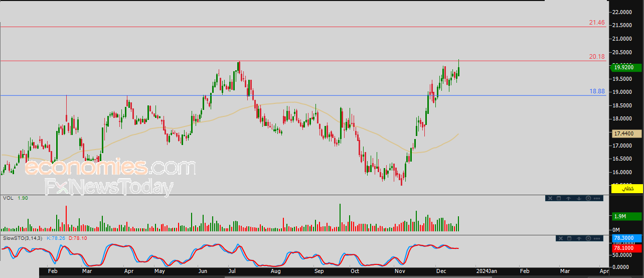The width and height of the screenshot is (644, 278).
Task: Click the Apr date label at axis end
Action: point(604,271)
